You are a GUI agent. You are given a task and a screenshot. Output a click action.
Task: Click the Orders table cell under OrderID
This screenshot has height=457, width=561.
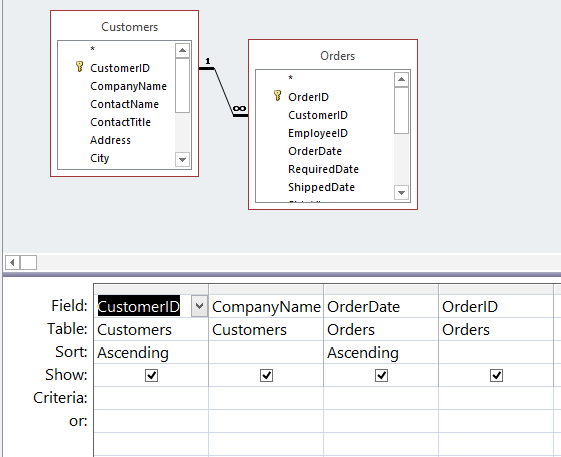coord(496,329)
